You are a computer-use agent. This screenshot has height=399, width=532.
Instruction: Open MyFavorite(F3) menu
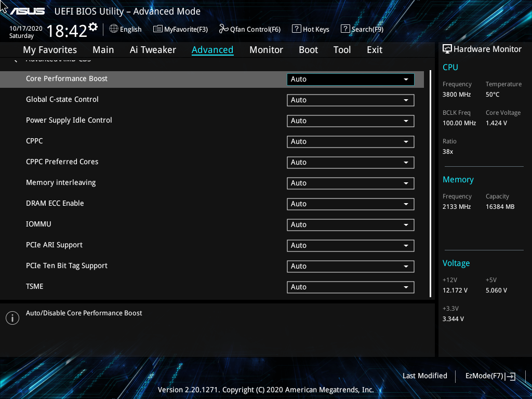coord(180,29)
